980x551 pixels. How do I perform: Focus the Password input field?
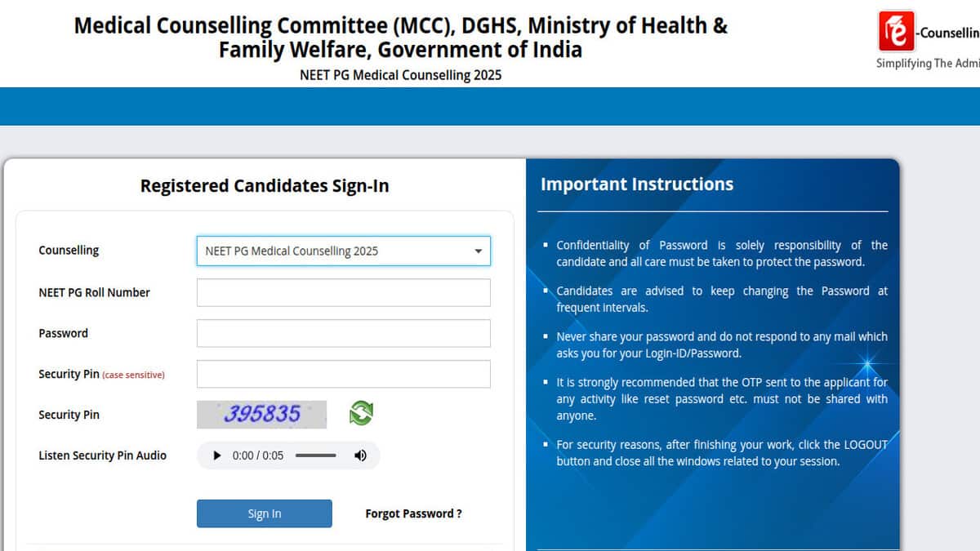click(343, 333)
